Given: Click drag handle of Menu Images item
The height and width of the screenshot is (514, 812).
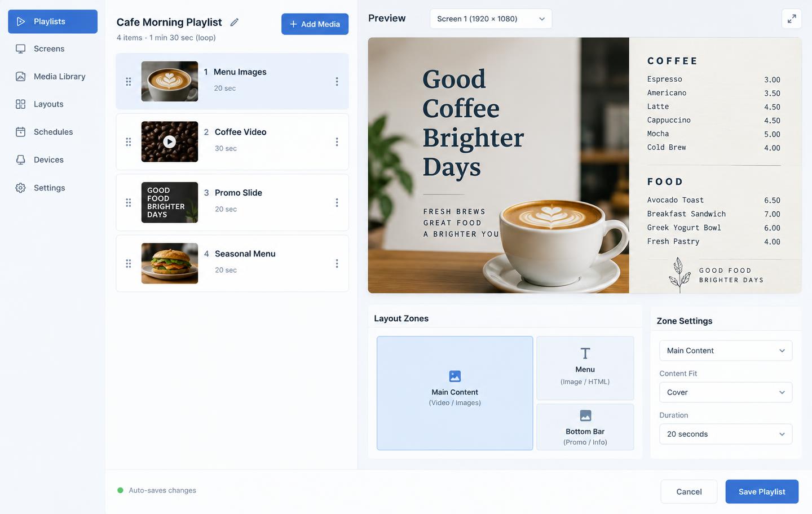Looking at the screenshot, I should [129, 82].
